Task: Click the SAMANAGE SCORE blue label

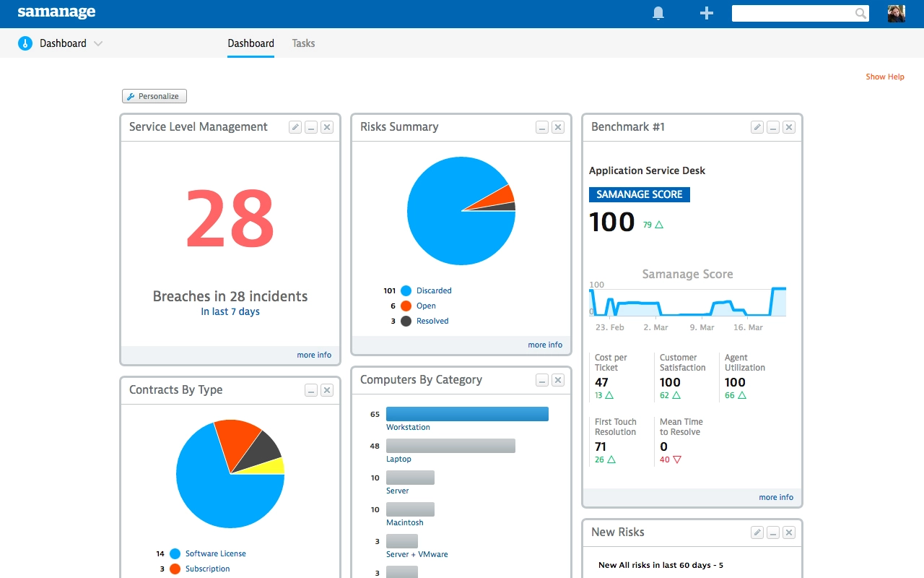Action: [x=640, y=194]
